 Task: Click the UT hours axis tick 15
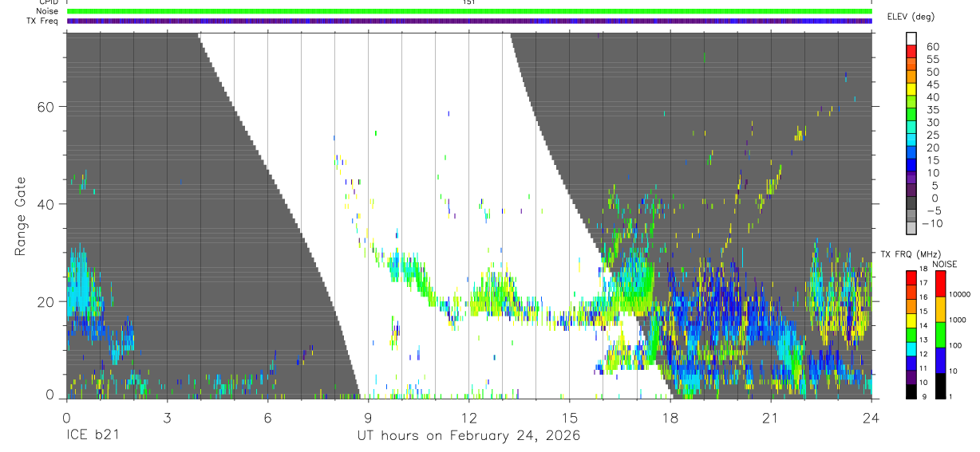point(569,417)
